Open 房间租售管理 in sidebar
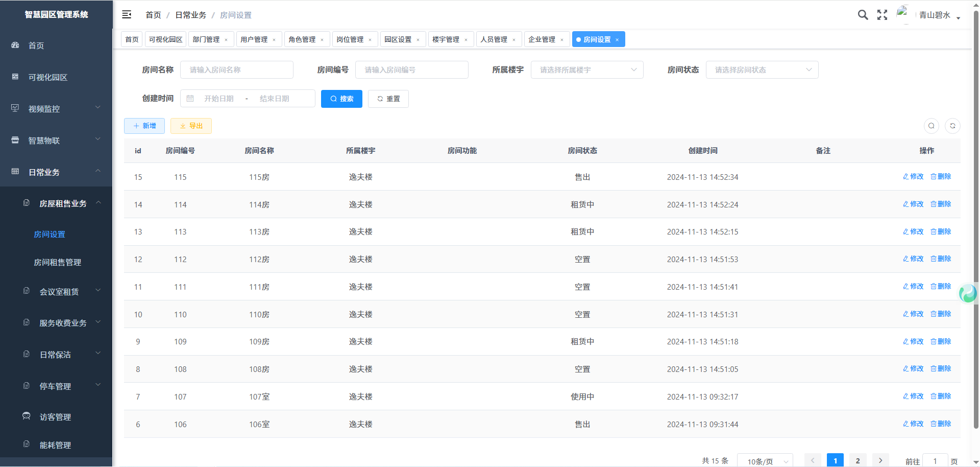The image size is (980, 467). pyautogui.click(x=57, y=262)
